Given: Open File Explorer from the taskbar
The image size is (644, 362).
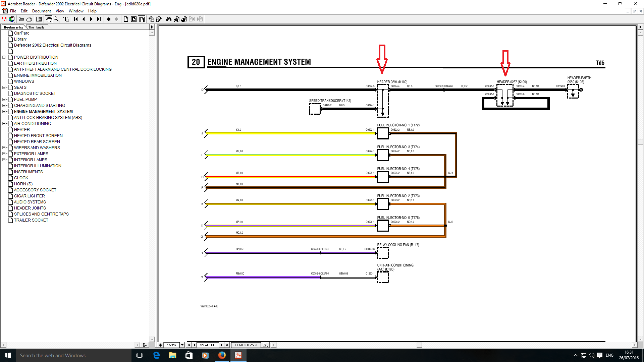Looking at the screenshot, I should [x=173, y=355].
